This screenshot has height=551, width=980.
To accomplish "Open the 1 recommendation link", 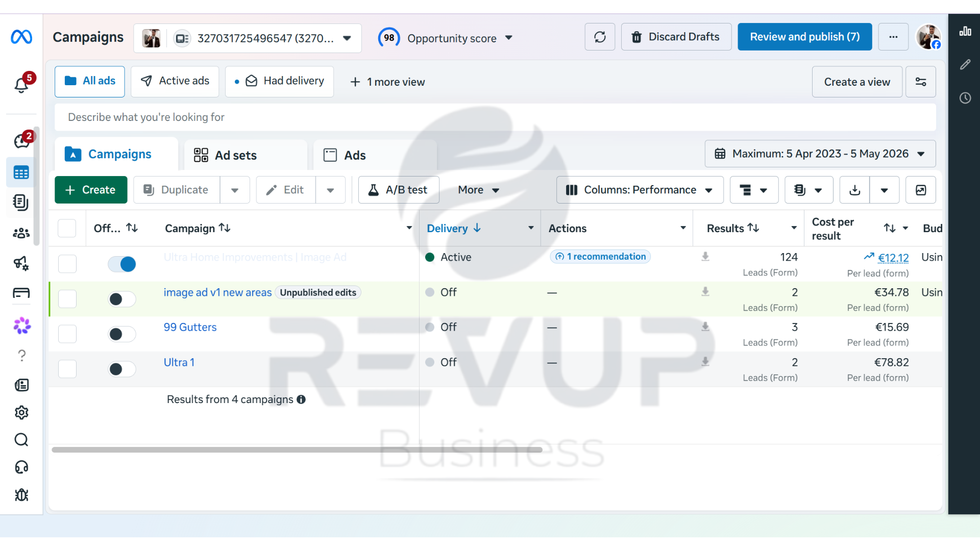I will [x=600, y=257].
